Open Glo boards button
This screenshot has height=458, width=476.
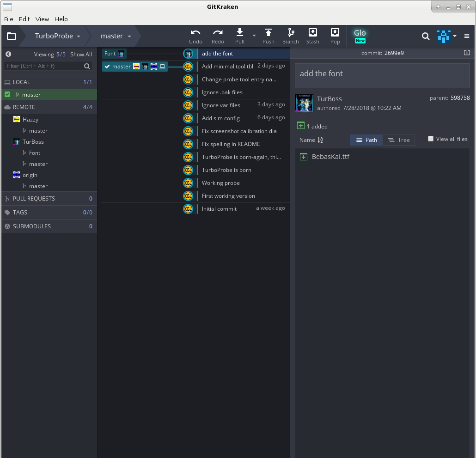[360, 36]
